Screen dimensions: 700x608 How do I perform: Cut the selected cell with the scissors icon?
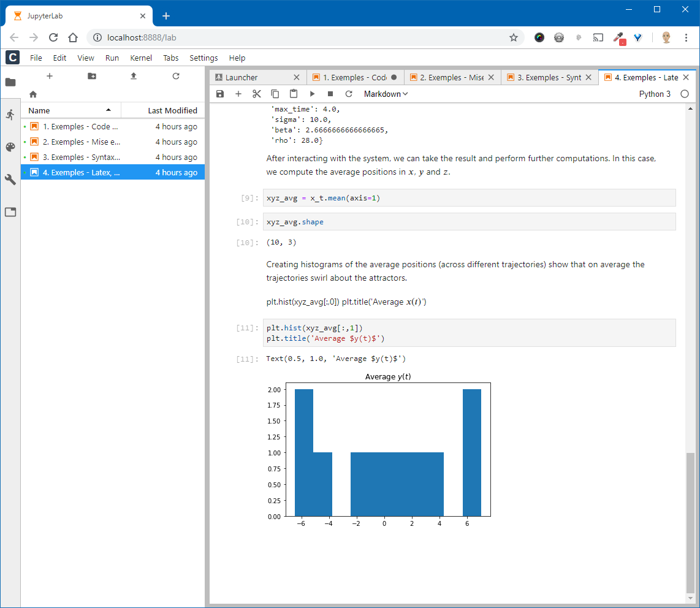[x=257, y=94]
